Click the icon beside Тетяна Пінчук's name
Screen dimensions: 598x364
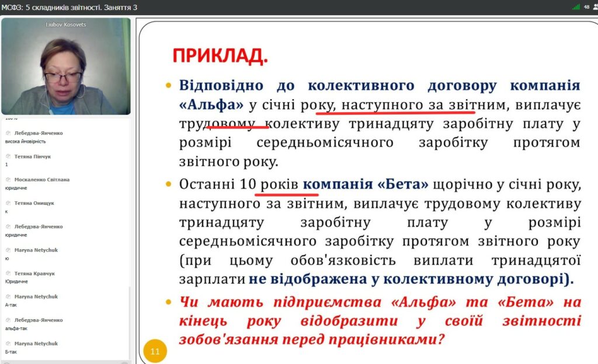pyautogui.click(x=8, y=156)
